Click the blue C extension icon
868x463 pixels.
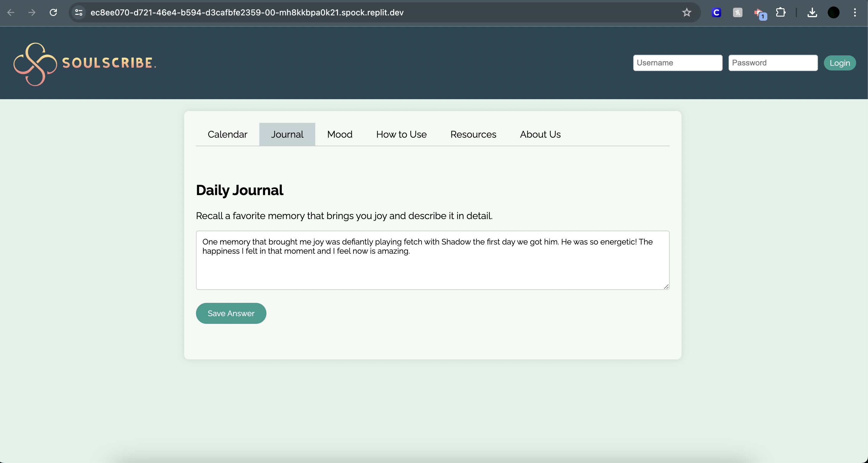[x=716, y=12]
